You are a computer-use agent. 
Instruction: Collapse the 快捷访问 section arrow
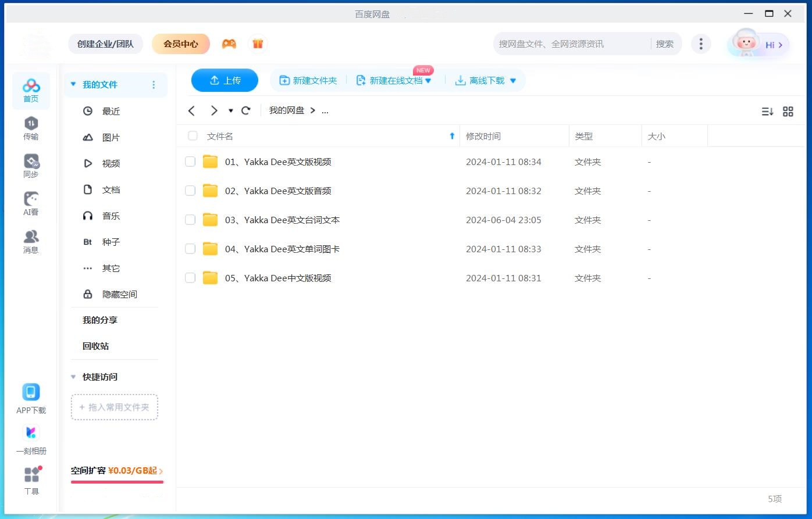[73, 377]
